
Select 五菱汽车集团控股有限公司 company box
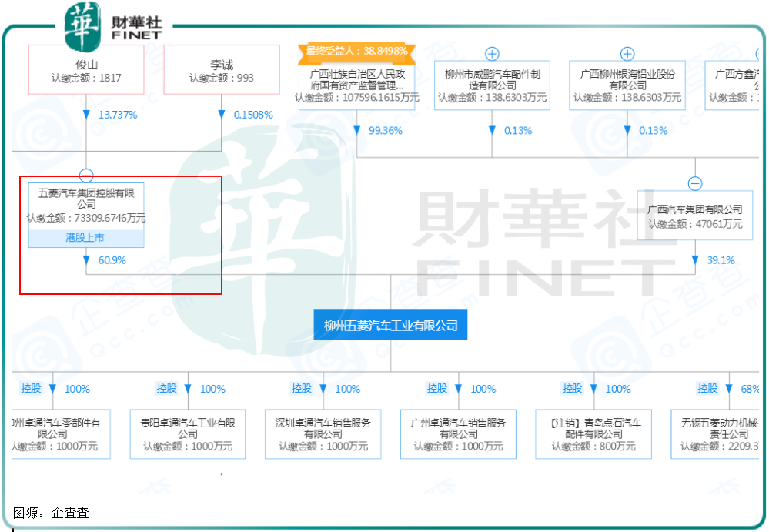point(86,216)
